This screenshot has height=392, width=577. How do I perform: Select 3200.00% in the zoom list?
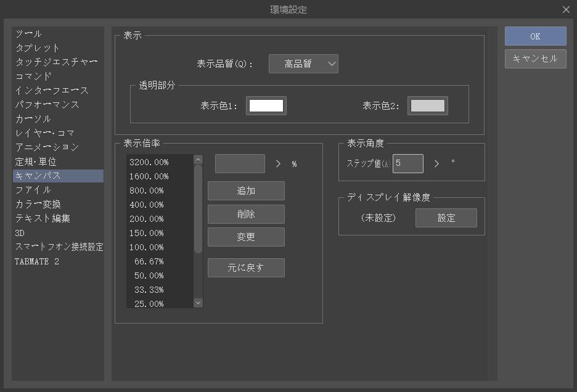tap(160, 162)
